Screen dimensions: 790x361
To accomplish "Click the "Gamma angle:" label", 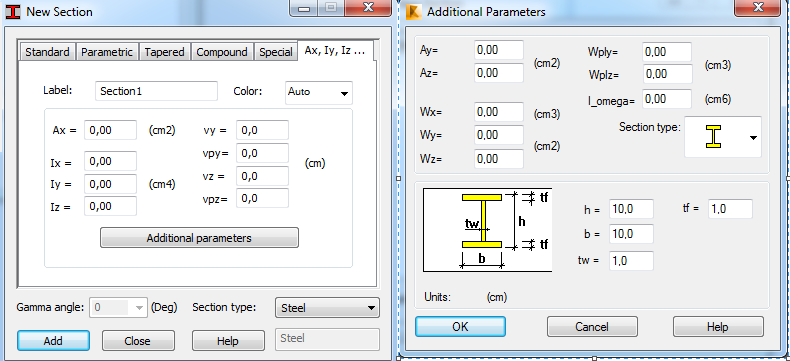I will (50, 307).
